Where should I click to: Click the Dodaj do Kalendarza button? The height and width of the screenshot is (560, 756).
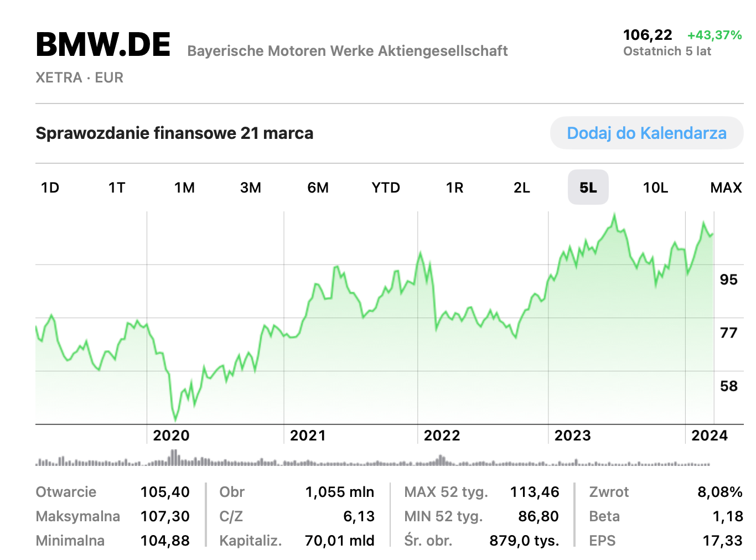tap(646, 133)
